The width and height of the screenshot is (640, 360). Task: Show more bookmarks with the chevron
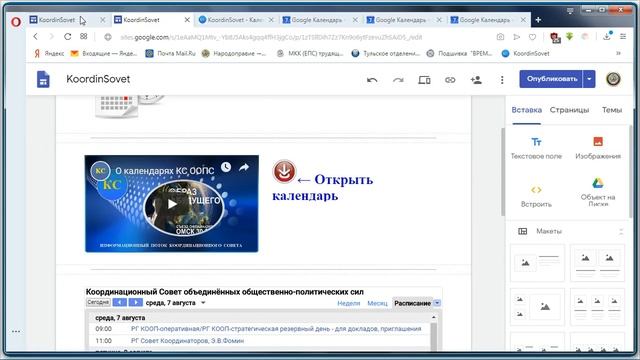[618, 53]
